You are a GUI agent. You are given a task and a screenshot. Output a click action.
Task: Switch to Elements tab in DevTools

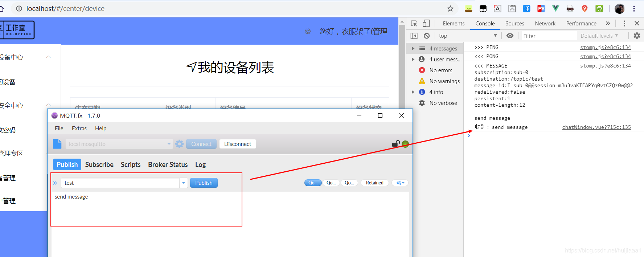454,24
